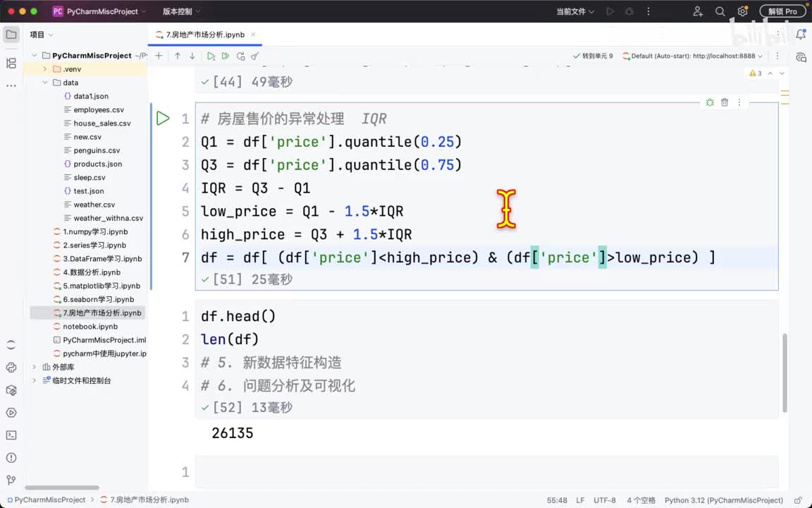This screenshot has height=508, width=812.
Task: Open the Structure tool window icon
Action: [11, 64]
